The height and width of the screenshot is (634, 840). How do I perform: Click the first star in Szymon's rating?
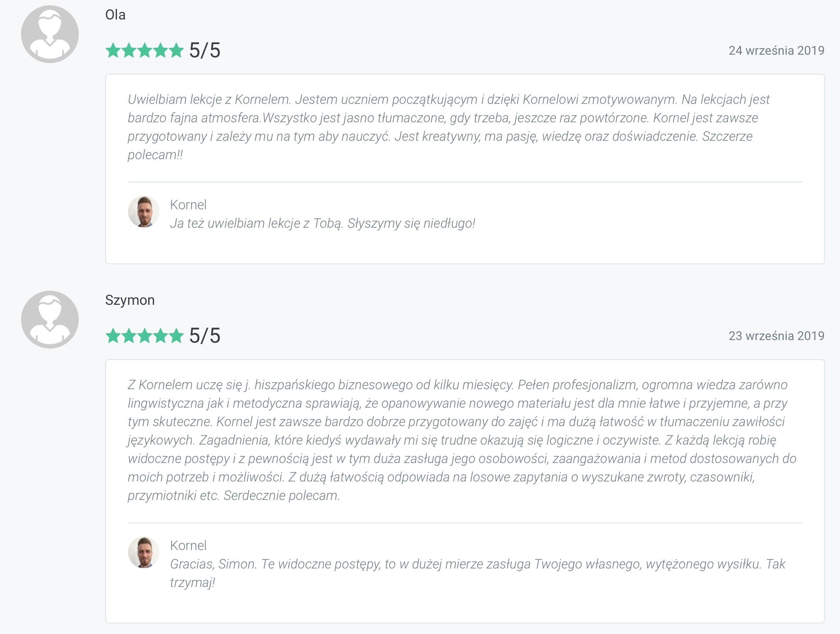pyautogui.click(x=113, y=335)
